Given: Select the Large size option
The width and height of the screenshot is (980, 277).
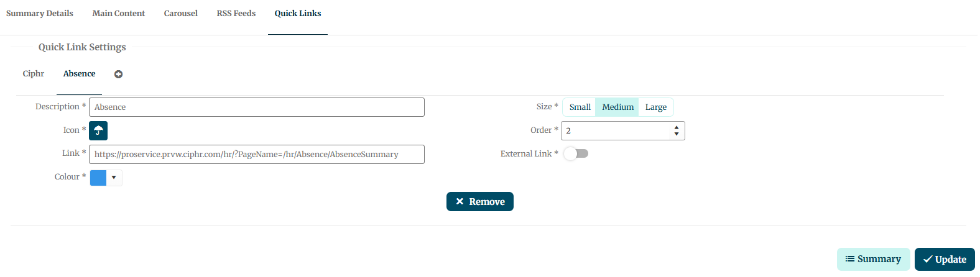Looking at the screenshot, I should point(655,107).
